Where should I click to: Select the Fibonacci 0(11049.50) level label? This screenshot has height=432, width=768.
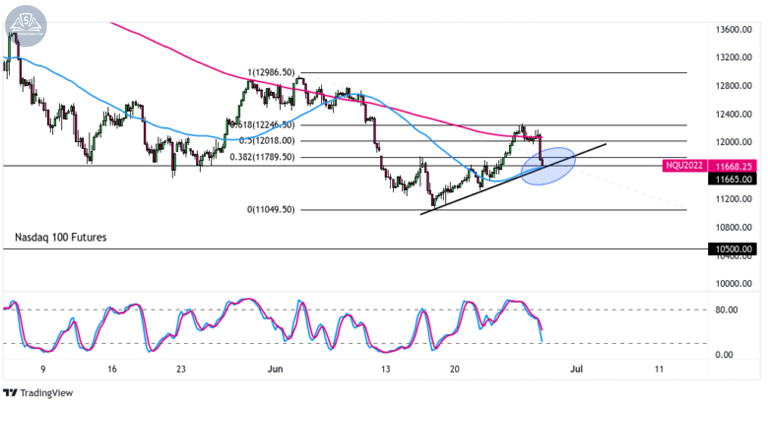271,210
